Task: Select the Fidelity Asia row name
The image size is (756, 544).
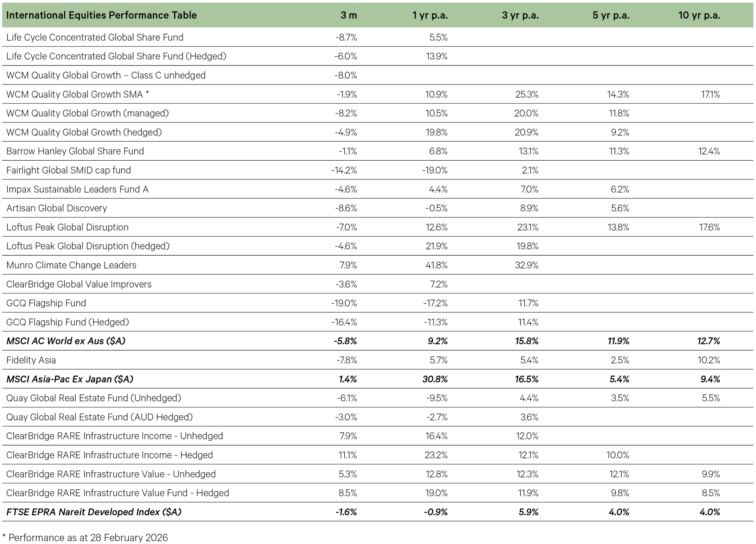Action: click(x=31, y=360)
